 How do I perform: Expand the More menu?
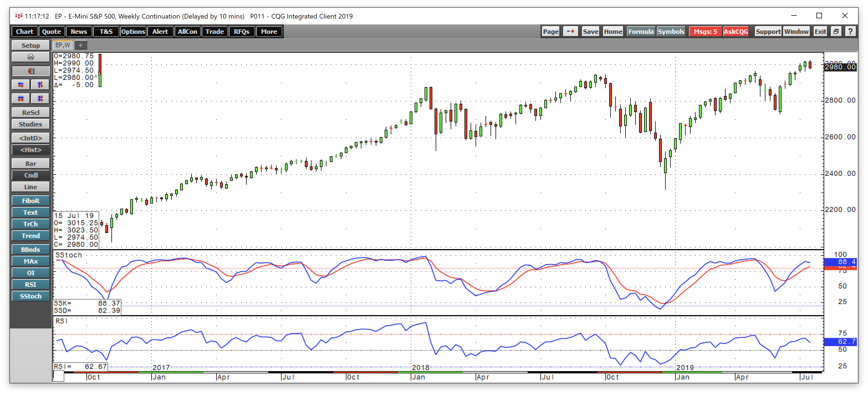269,32
